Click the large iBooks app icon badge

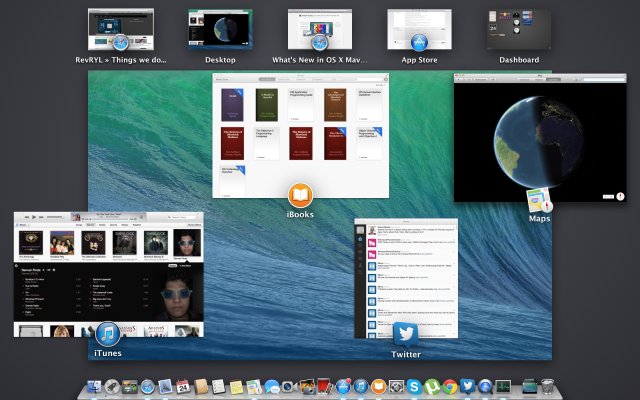[x=300, y=196]
